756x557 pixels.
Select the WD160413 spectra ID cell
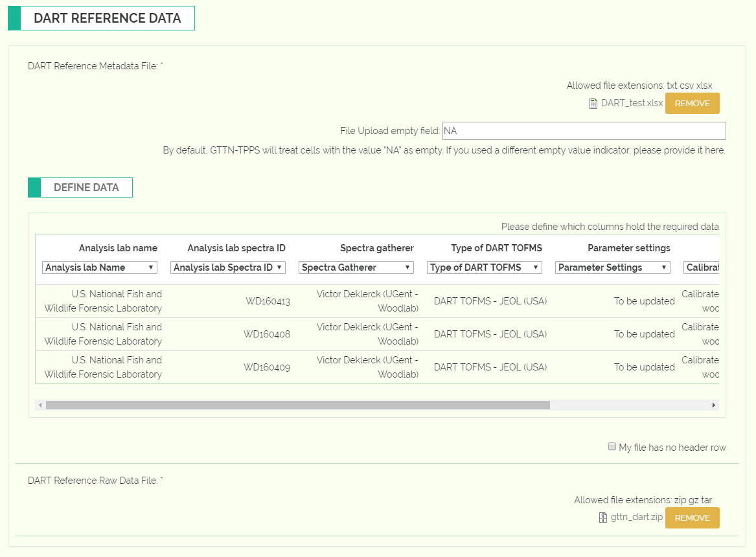pyautogui.click(x=268, y=301)
